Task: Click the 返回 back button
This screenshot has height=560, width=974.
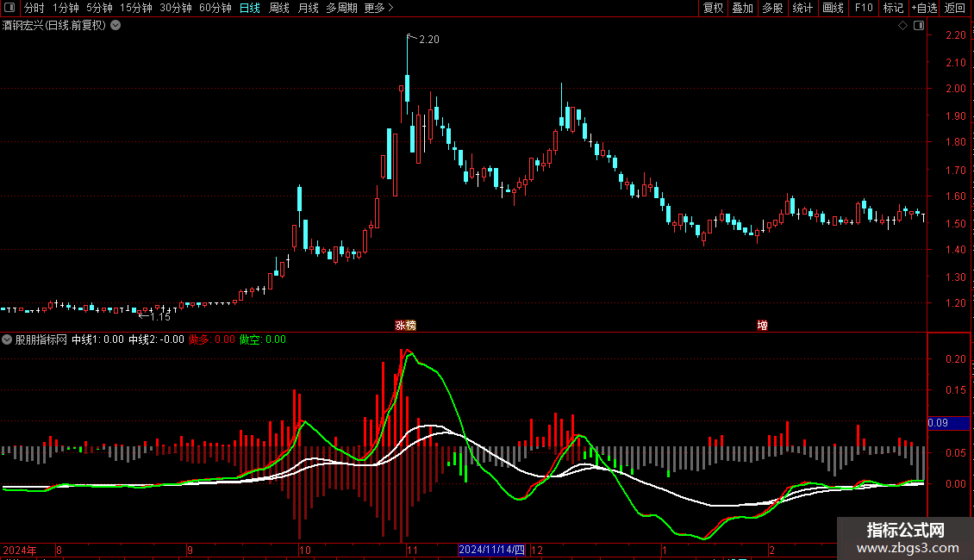Action: coord(955,8)
